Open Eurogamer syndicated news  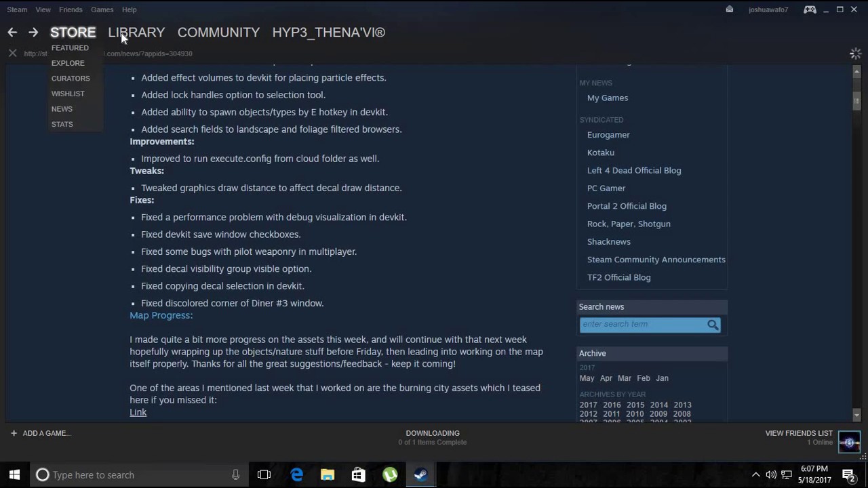click(608, 135)
